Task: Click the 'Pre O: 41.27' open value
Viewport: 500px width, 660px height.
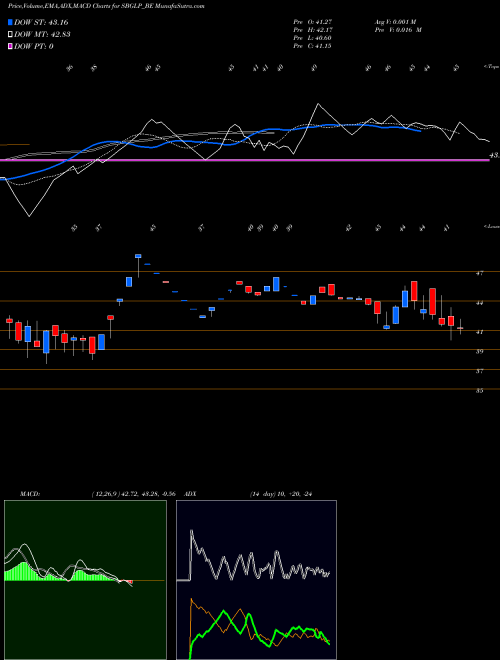Action: (x=313, y=22)
